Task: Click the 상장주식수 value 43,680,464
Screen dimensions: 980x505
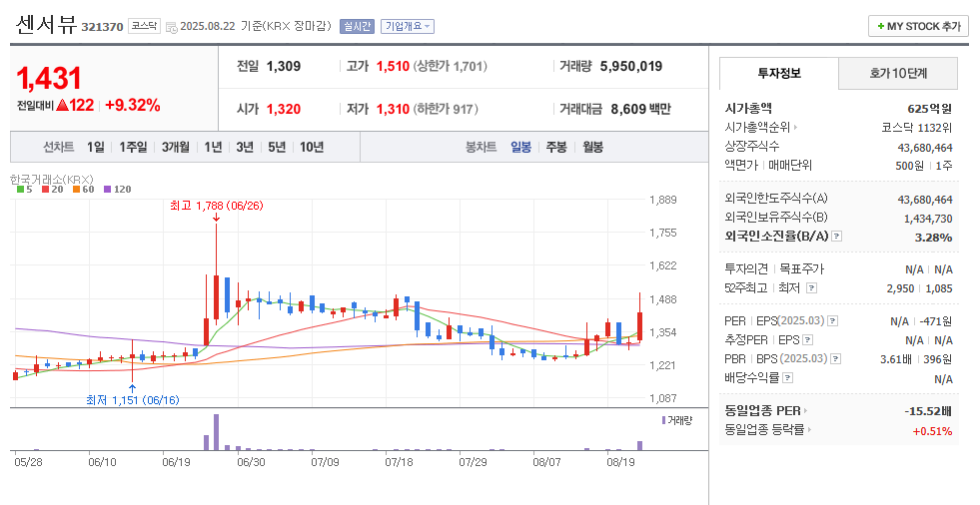Action: point(925,148)
